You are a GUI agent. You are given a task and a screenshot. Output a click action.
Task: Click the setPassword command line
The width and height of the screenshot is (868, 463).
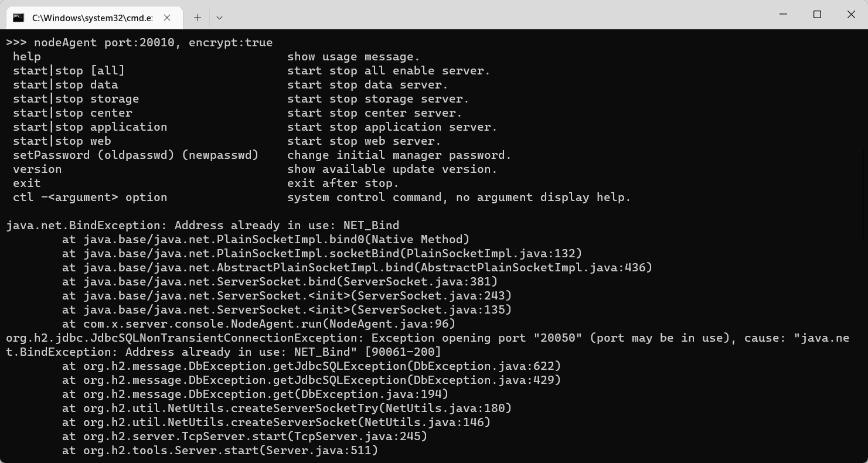[136, 155]
